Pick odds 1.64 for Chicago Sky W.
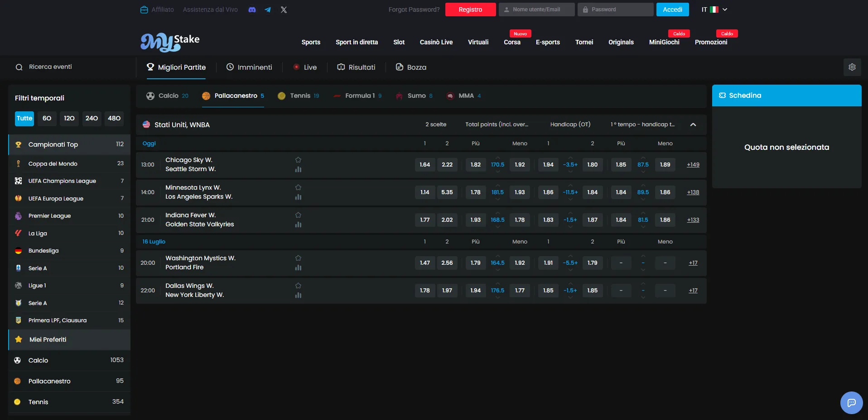Viewport: 868px width, 420px height. pos(425,165)
